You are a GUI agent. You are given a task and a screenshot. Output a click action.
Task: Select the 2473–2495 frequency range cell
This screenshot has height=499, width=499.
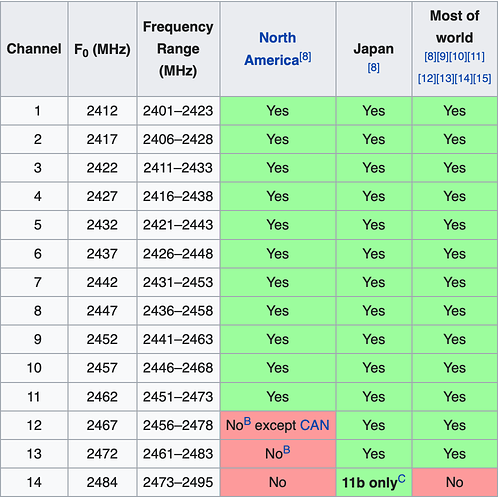click(x=178, y=482)
